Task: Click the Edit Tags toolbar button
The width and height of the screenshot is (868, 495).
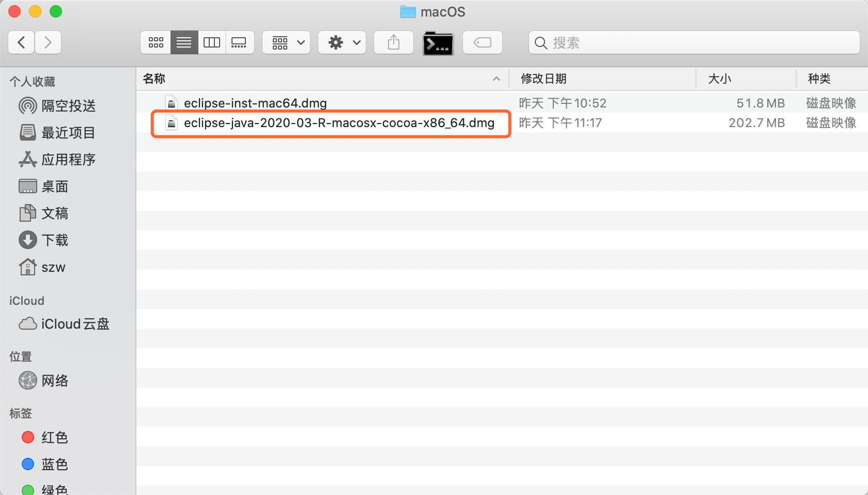Action: point(483,42)
